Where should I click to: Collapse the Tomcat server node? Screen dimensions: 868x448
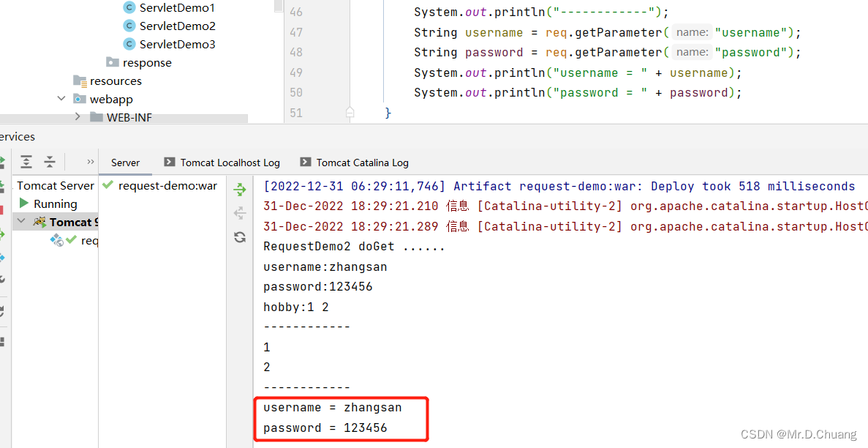point(21,222)
